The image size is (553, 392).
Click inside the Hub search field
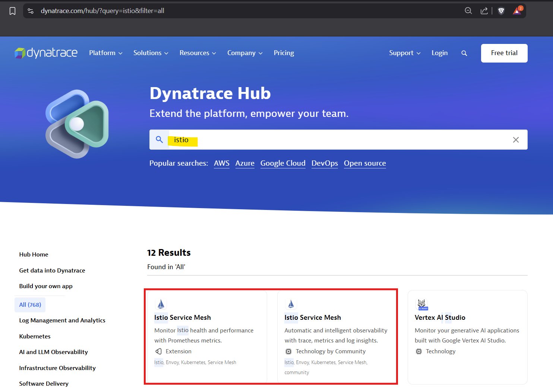pos(338,140)
